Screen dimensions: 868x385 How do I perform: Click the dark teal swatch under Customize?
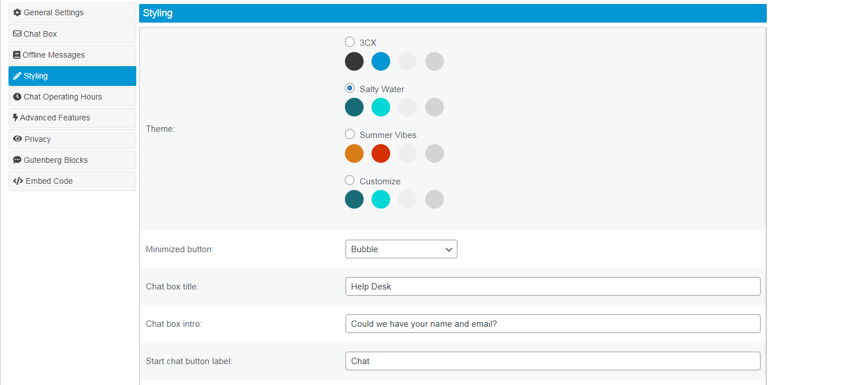point(354,199)
